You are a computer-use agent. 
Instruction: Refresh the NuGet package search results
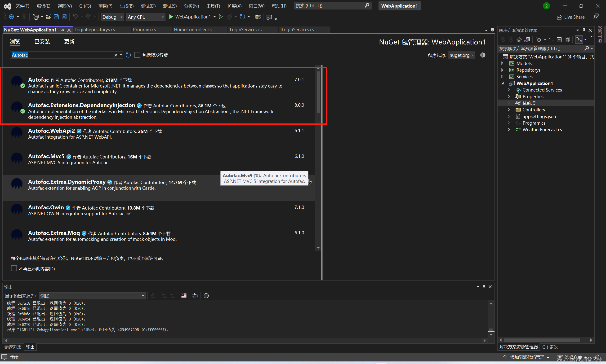point(128,55)
